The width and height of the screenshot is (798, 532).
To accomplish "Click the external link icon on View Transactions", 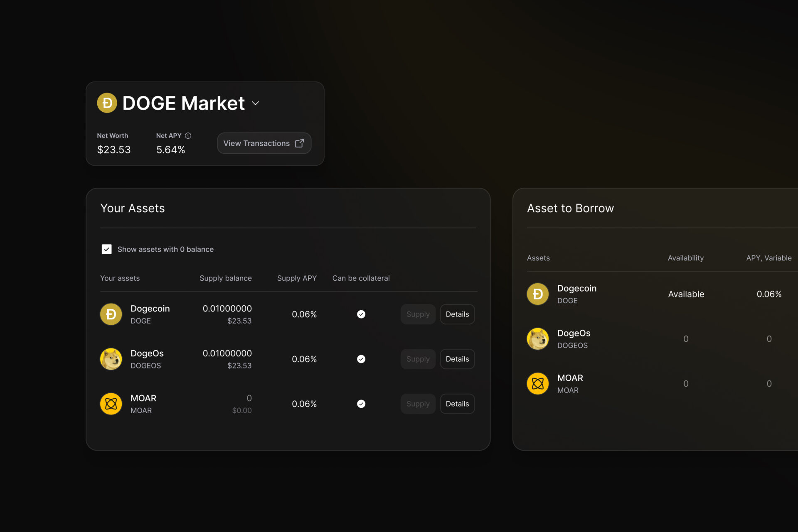I will [299, 143].
